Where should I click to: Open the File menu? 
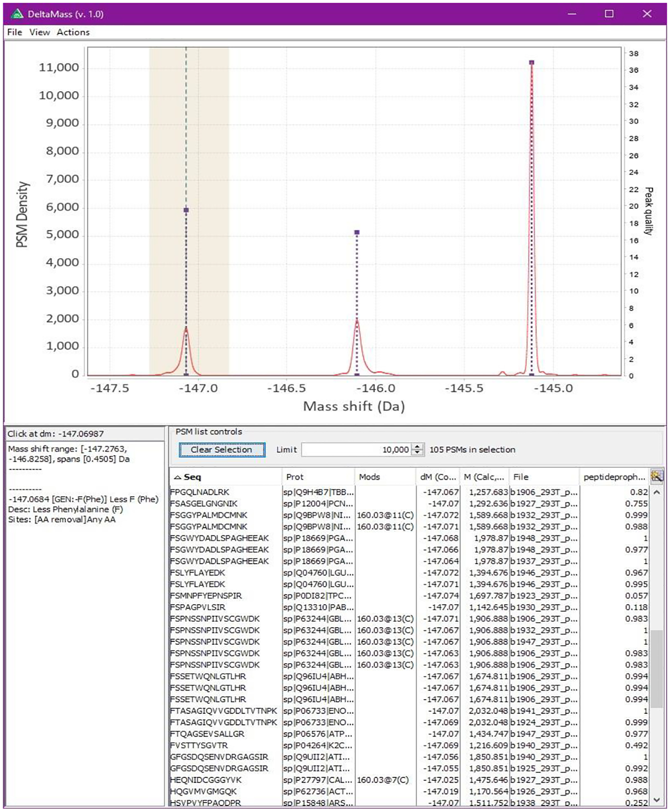[14, 32]
